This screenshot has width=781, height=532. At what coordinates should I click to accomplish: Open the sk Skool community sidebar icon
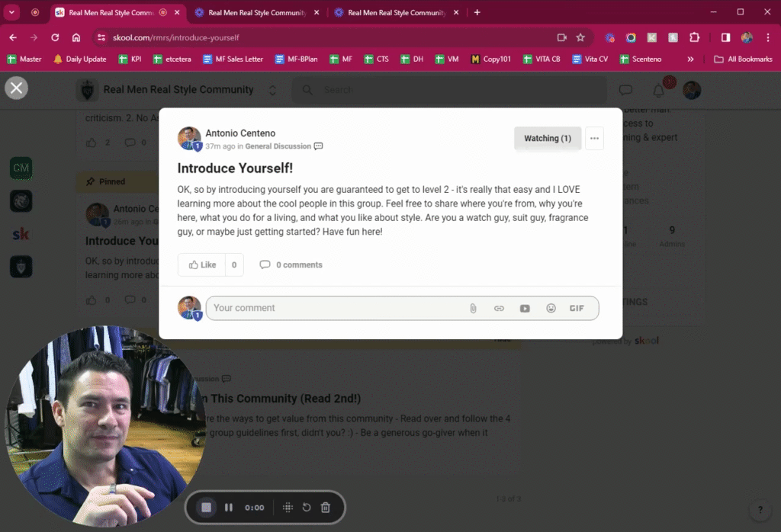coord(21,234)
